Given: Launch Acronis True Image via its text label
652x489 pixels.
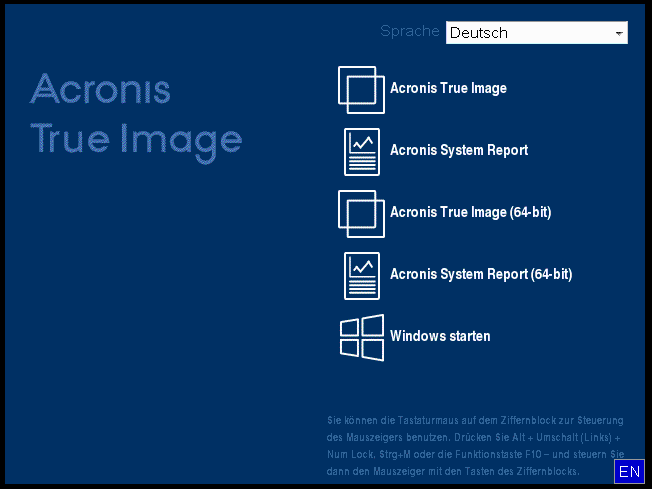Looking at the screenshot, I should (x=448, y=88).
